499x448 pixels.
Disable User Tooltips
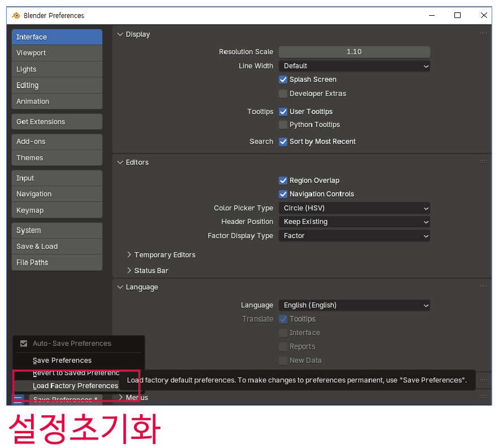click(283, 112)
